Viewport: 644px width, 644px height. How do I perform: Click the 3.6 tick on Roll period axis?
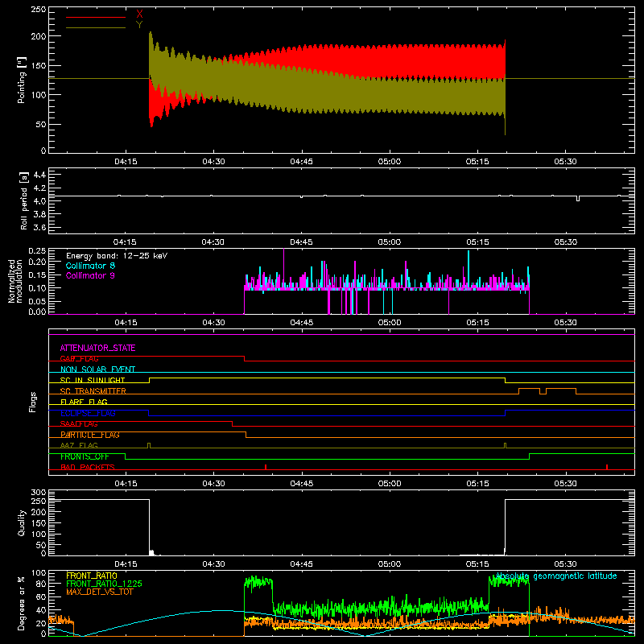(x=39, y=227)
